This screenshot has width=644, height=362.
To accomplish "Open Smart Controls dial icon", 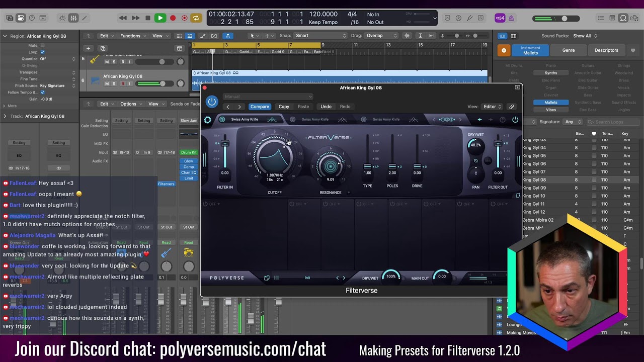I will (62, 18).
